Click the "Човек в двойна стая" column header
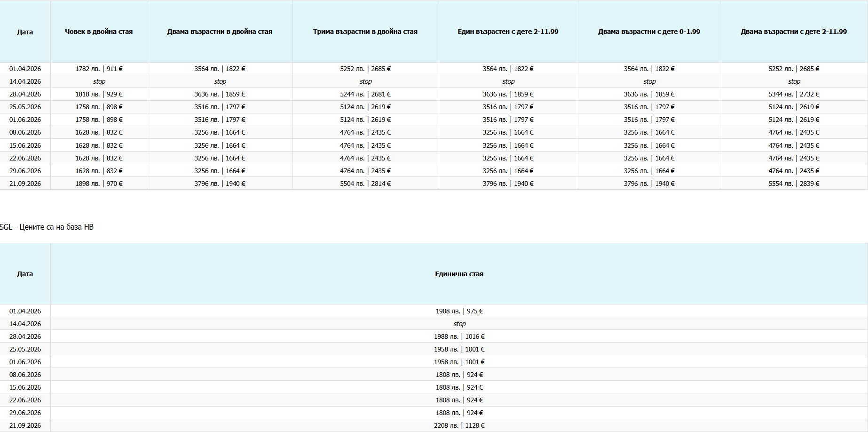This screenshot has height=432, width=868. pos(99,32)
